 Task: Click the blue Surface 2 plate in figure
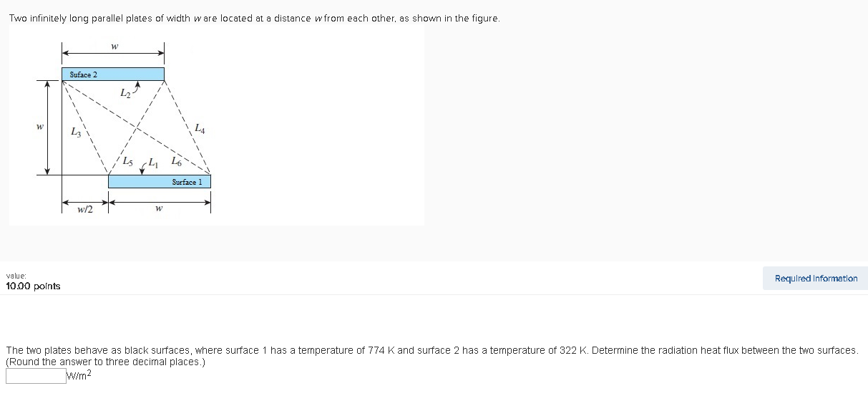pos(113,74)
